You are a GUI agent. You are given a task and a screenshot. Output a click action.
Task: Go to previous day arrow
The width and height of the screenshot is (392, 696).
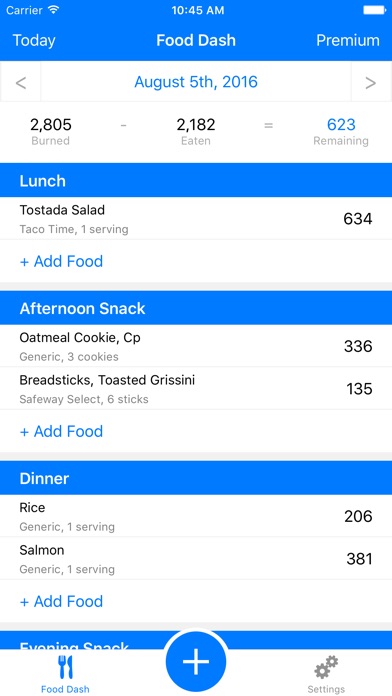(21, 82)
